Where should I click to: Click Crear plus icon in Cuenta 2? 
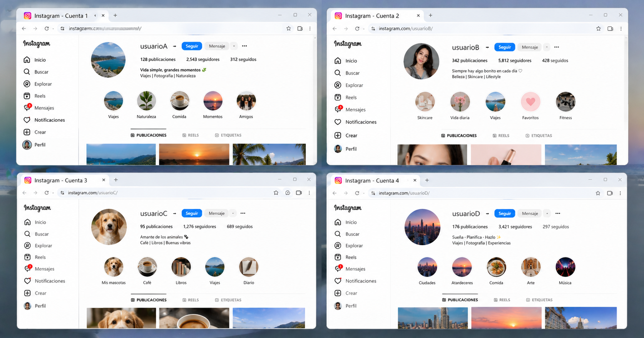pos(338,135)
